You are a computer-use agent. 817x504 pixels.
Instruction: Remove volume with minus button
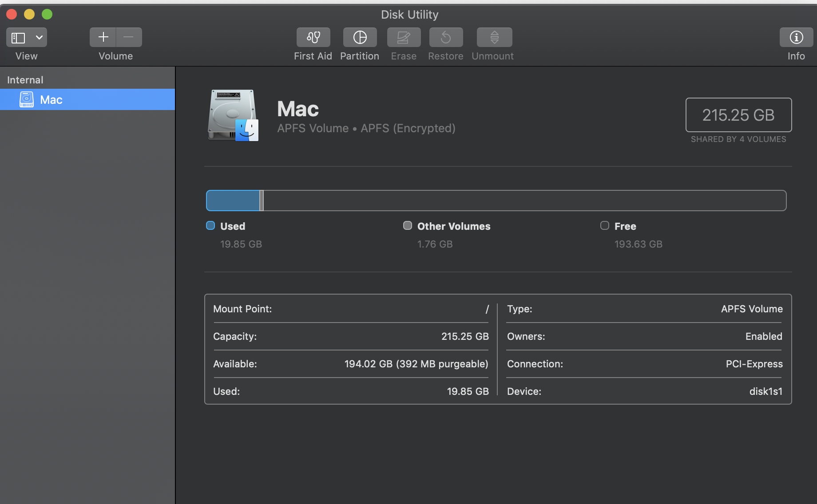coord(129,37)
